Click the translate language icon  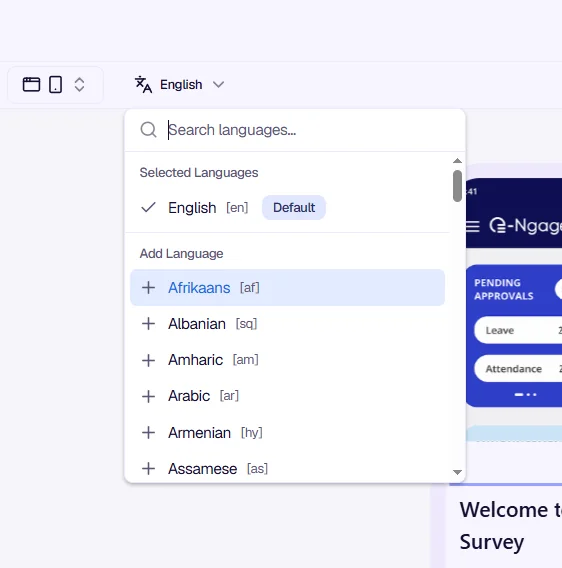click(x=143, y=84)
